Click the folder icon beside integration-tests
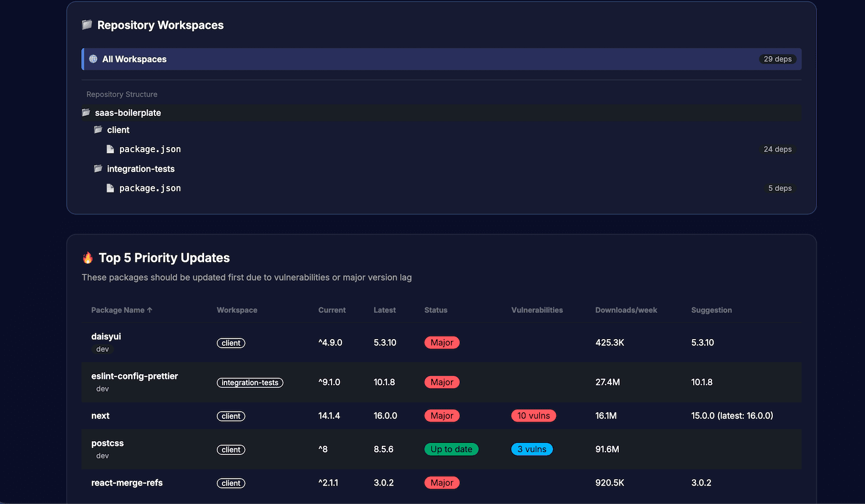Viewport: 865px width, 504px height. (x=97, y=168)
